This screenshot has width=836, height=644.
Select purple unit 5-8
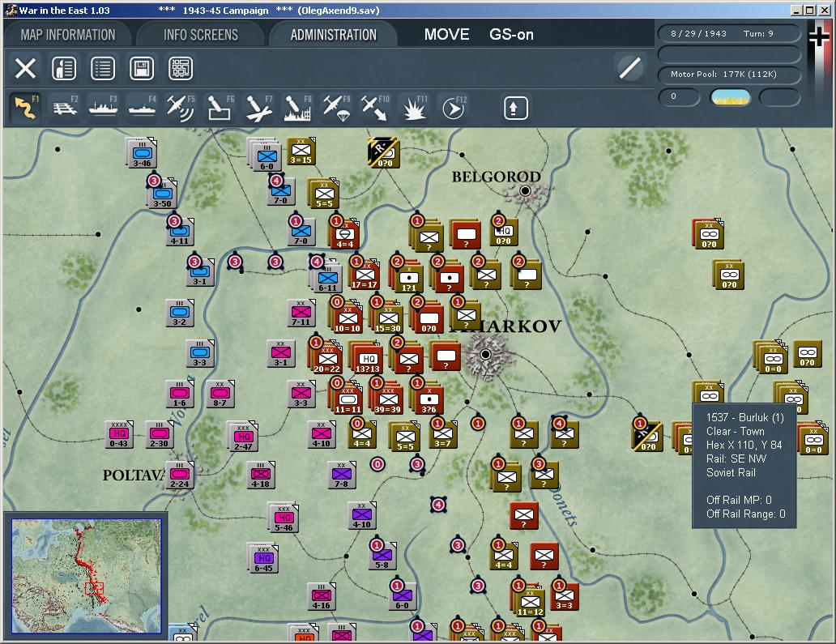382,556
